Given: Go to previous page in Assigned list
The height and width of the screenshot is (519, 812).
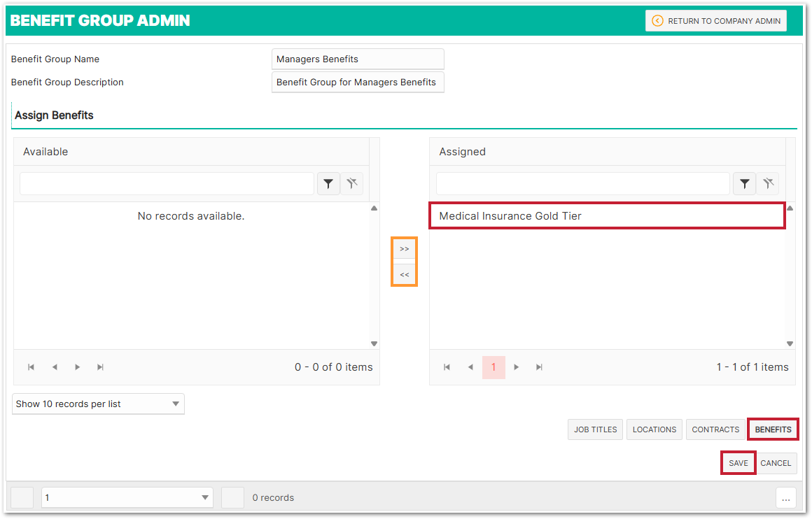Looking at the screenshot, I should pyautogui.click(x=470, y=367).
